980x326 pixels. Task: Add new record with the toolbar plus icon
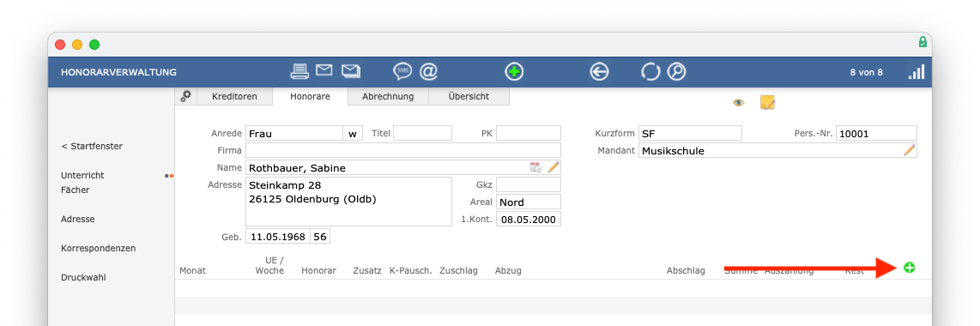[x=514, y=72]
